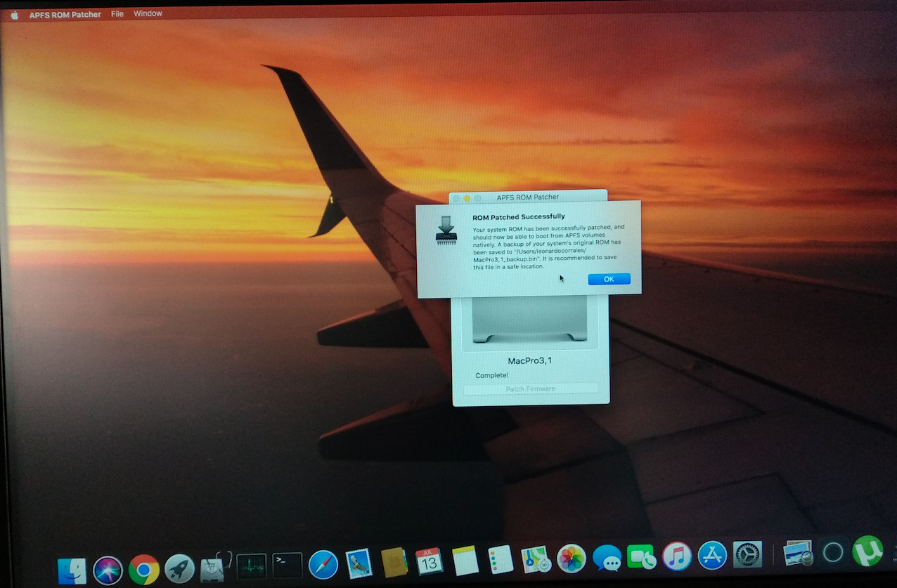
Task: Click OK in the ROM Patched dialog
Action: click(609, 279)
